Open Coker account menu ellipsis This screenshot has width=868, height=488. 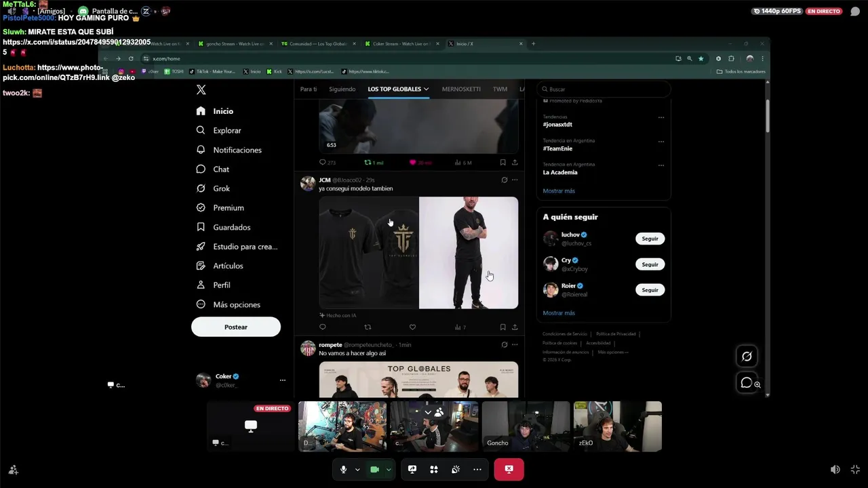tap(283, 380)
